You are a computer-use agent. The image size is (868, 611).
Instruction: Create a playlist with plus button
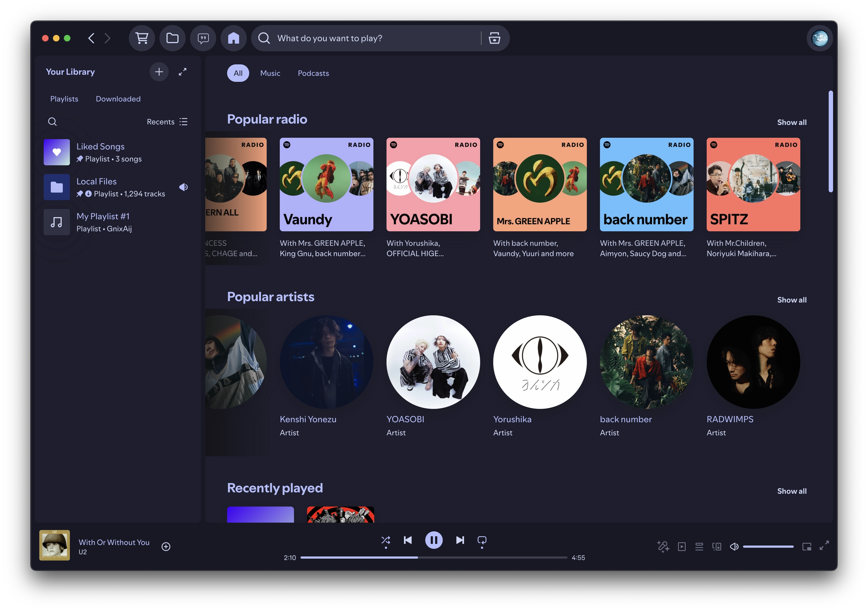[x=159, y=72]
